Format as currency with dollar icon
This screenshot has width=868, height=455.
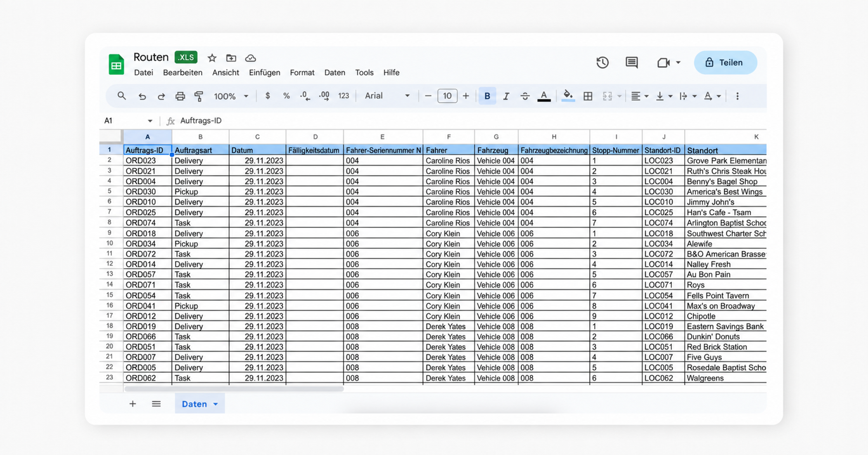pyautogui.click(x=268, y=96)
